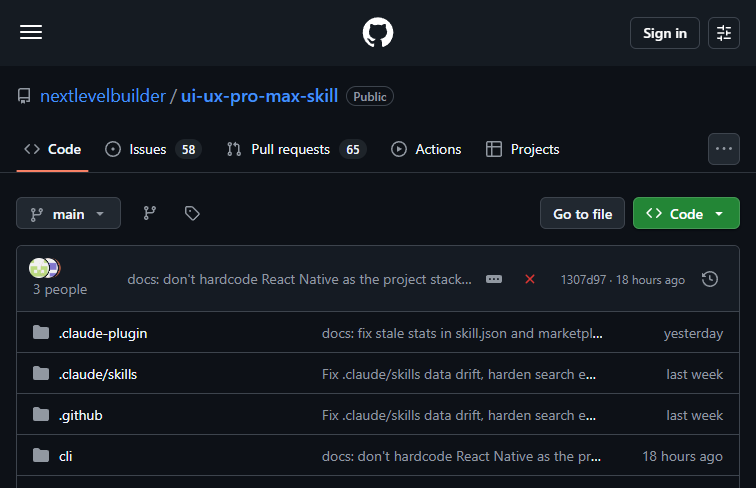Click the 'yesterday' timestamp for .claude-plugin
The width and height of the screenshot is (756, 488).
[x=693, y=333]
